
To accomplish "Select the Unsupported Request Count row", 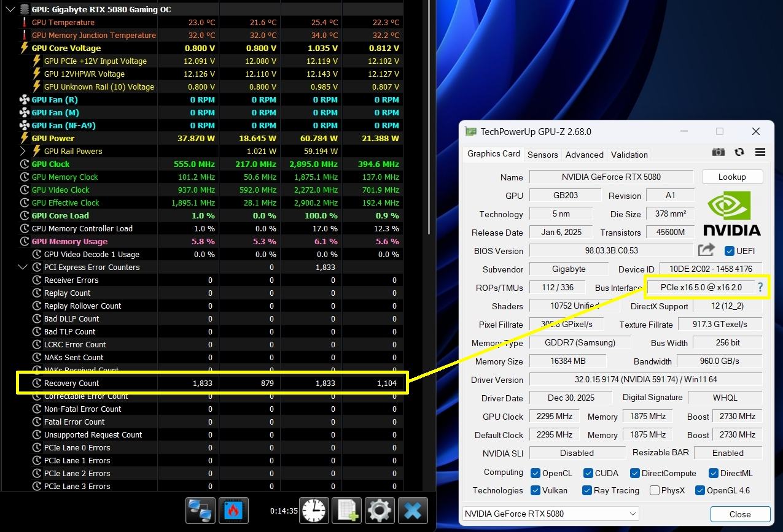I will coord(211,434).
